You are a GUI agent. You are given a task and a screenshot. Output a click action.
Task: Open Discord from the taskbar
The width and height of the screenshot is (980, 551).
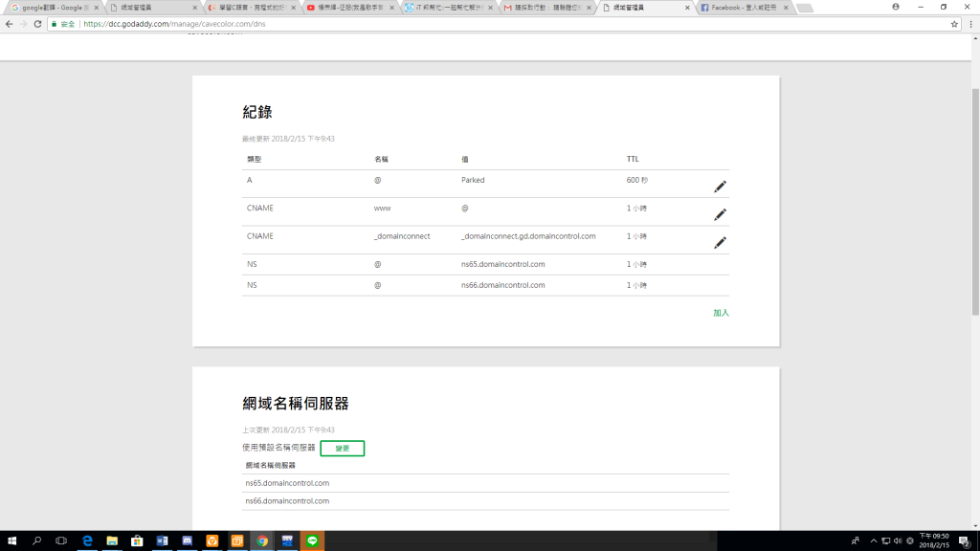click(x=187, y=541)
